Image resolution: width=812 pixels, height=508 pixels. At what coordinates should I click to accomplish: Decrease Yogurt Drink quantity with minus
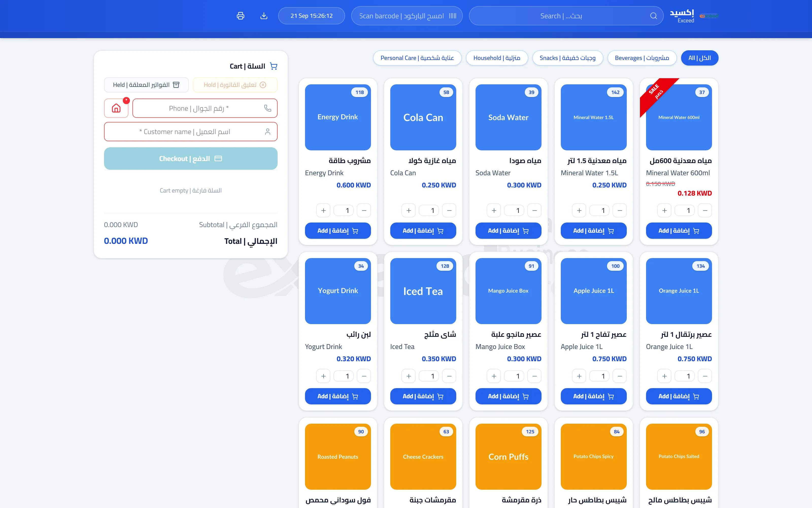tap(364, 376)
